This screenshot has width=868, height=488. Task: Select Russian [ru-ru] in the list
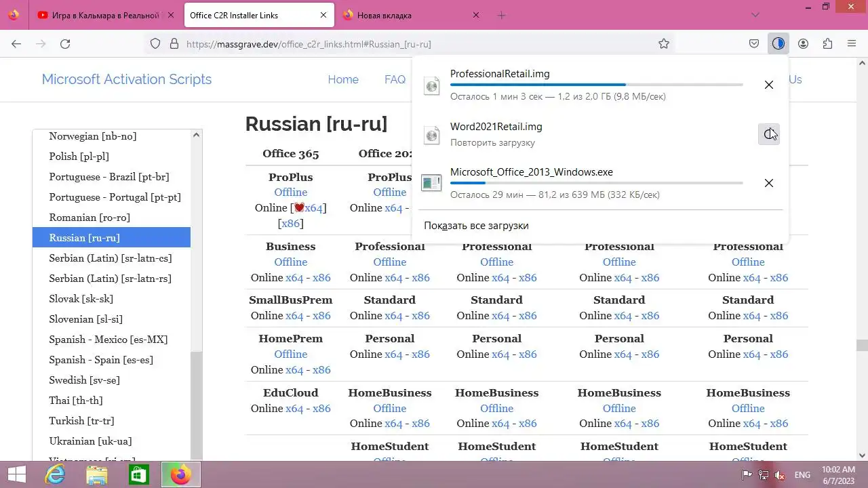(111, 238)
